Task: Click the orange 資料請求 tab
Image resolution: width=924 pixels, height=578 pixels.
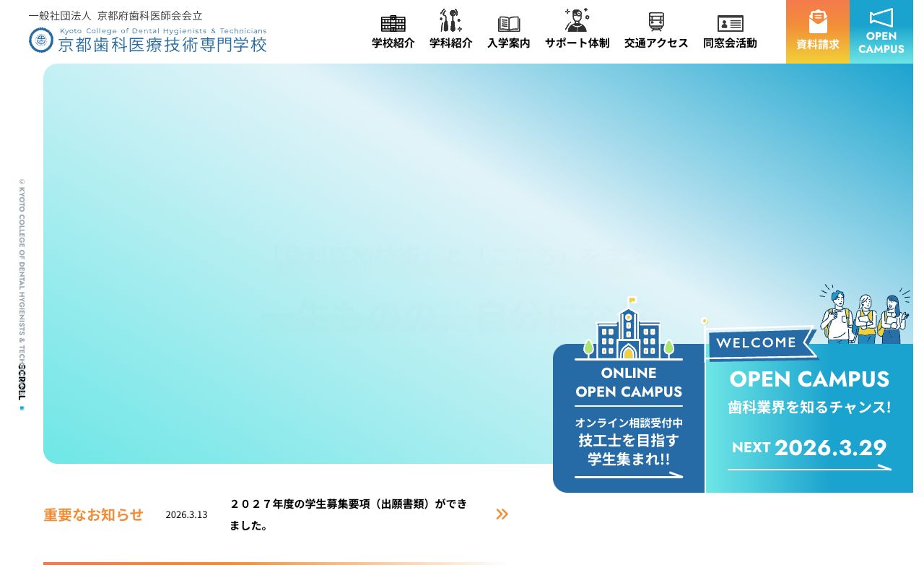Action: coord(817,31)
